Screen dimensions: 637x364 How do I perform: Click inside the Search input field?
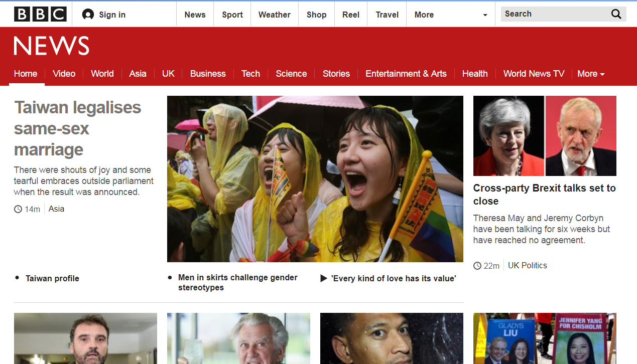552,14
